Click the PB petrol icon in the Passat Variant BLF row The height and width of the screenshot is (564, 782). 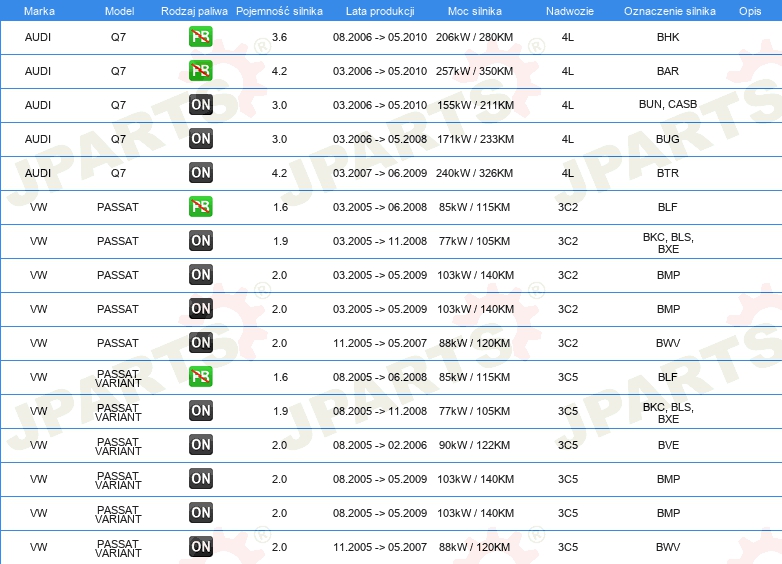(200, 377)
